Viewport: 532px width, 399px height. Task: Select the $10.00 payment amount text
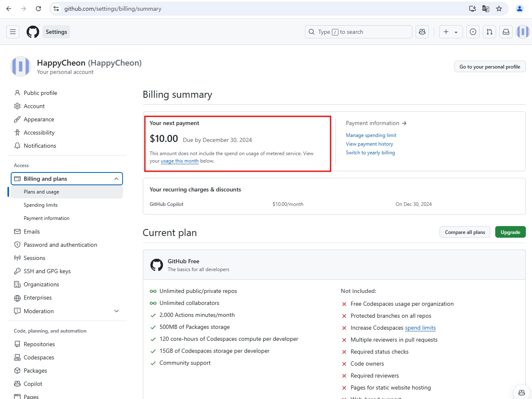click(x=164, y=139)
